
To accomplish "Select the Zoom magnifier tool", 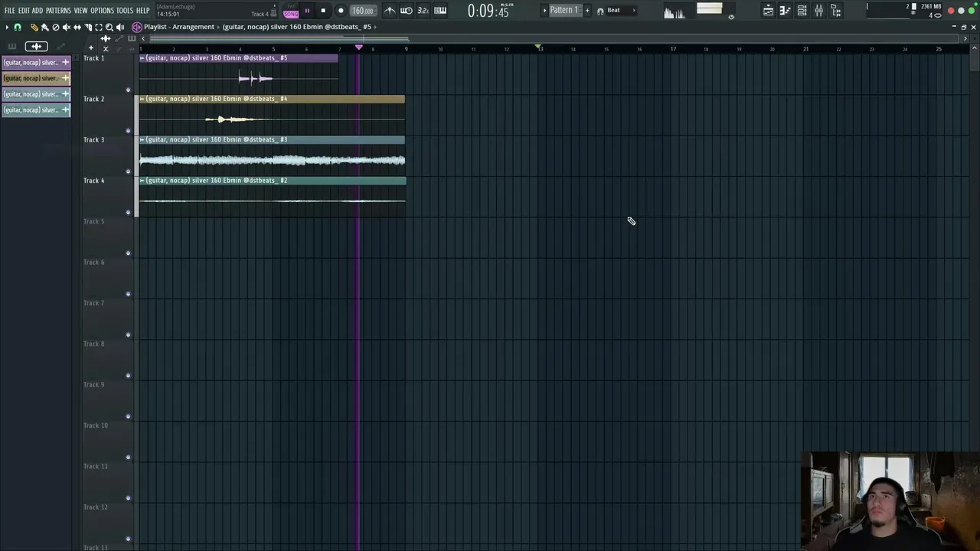I will (109, 28).
